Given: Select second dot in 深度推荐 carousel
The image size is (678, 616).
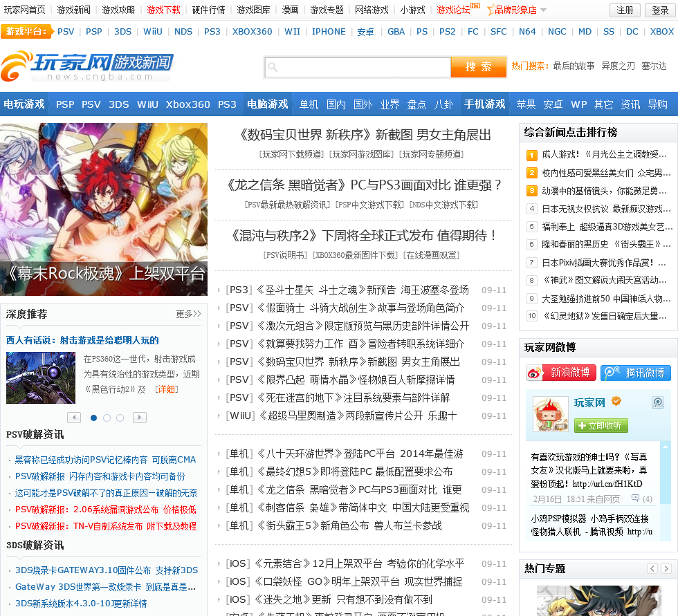Looking at the screenshot, I should tap(107, 418).
